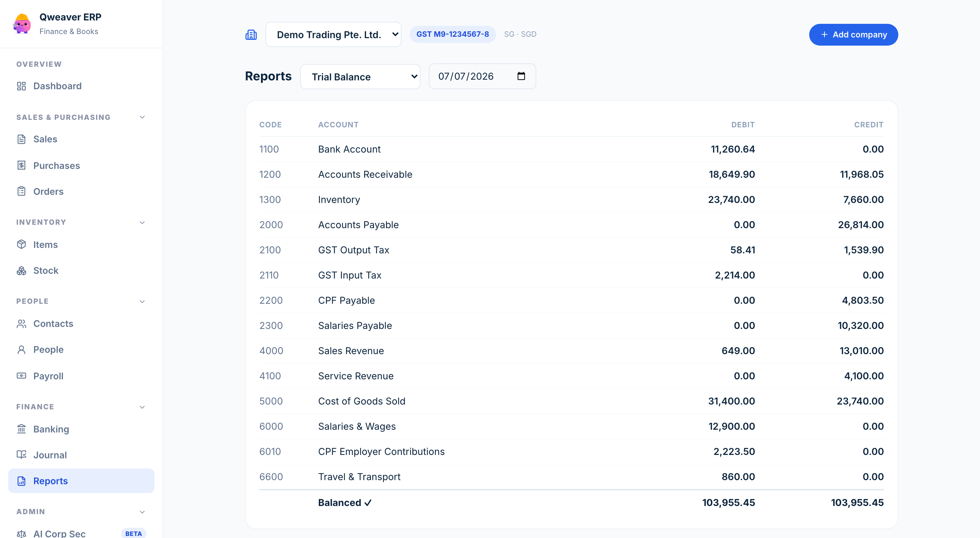Click Accounts Receivable account name
This screenshot has height=538, width=980.
pos(365,174)
